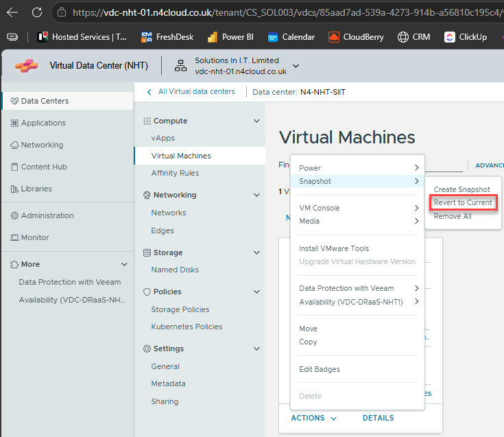Click the browser sidebar panel icon at left of bookmarks
This screenshot has width=504, height=437.
[x=12, y=37]
